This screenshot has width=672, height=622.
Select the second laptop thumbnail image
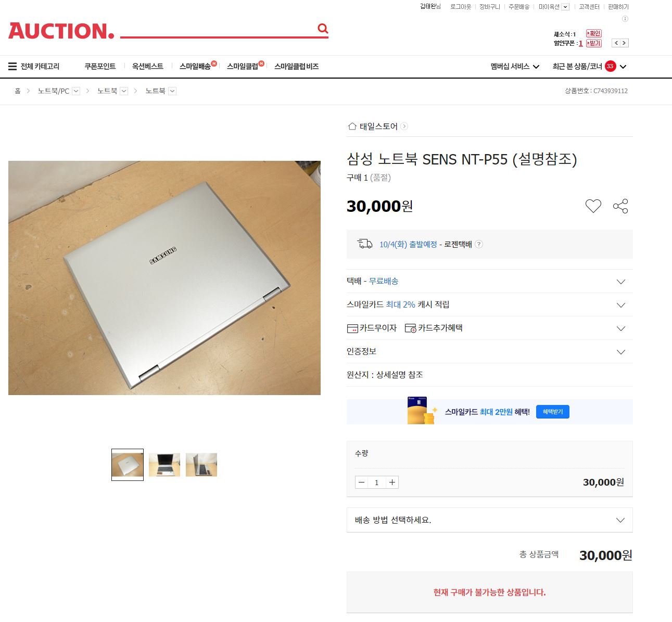[164, 465]
